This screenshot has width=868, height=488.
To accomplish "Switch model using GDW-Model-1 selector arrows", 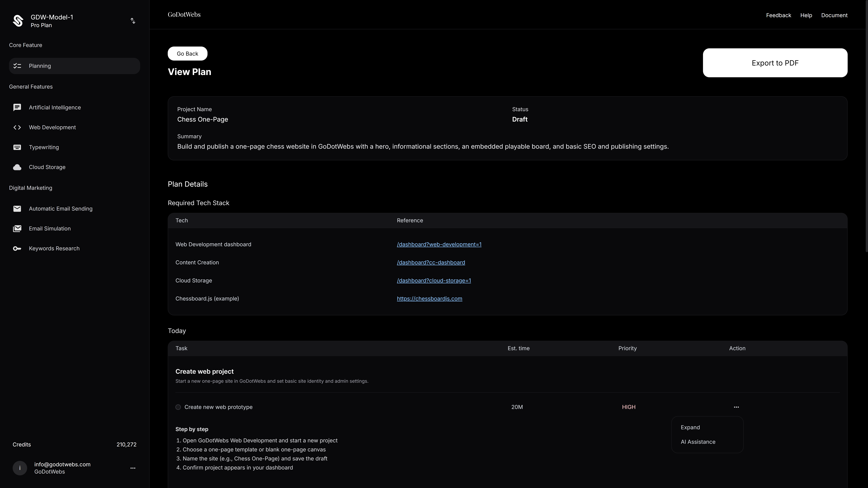I will click(x=133, y=21).
